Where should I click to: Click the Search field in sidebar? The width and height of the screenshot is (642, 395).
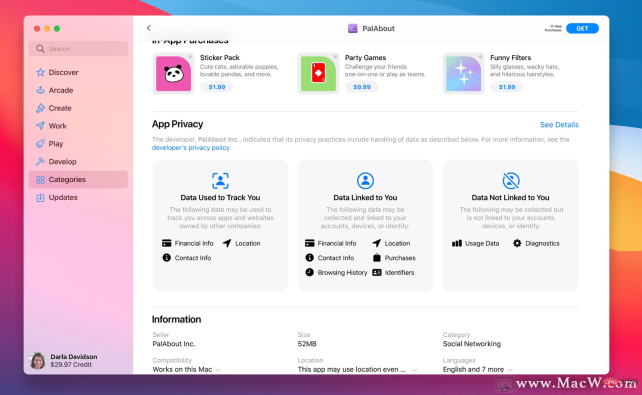click(78, 49)
